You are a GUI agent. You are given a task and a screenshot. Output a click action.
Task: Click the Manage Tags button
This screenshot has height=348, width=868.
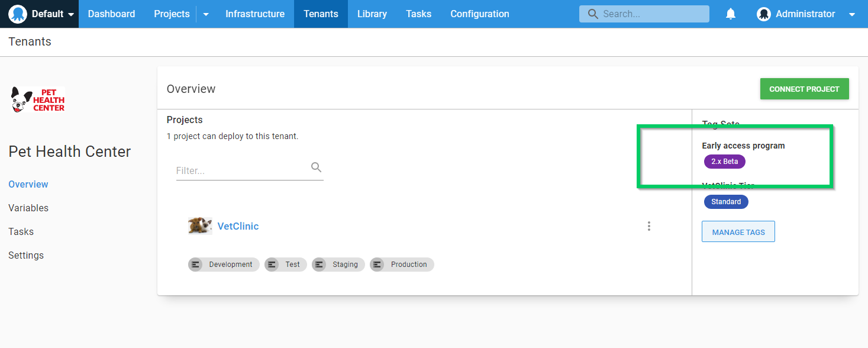point(738,232)
